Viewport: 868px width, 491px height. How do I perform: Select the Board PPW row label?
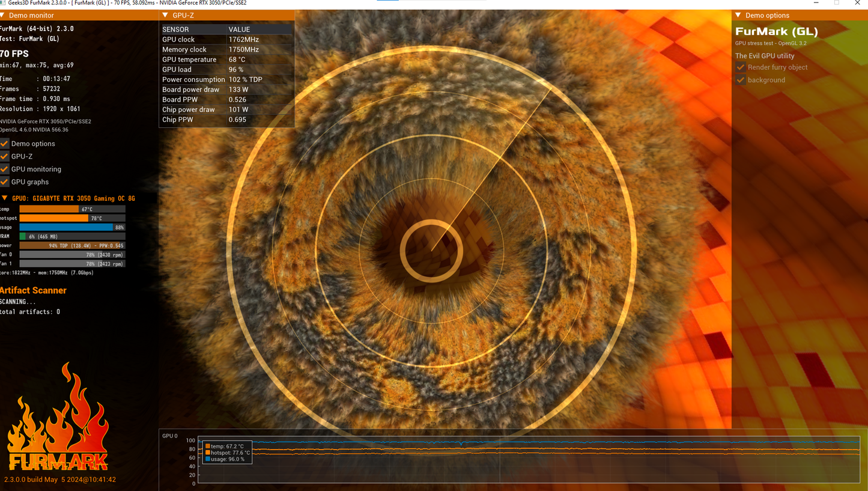[x=180, y=100]
